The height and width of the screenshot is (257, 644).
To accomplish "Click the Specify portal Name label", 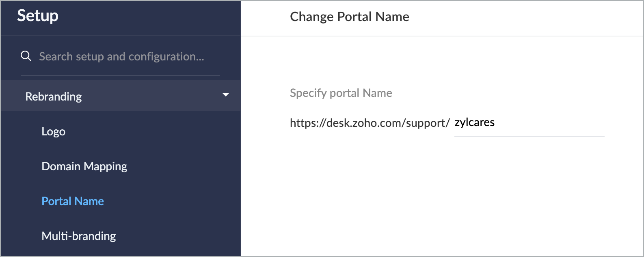I will (341, 93).
